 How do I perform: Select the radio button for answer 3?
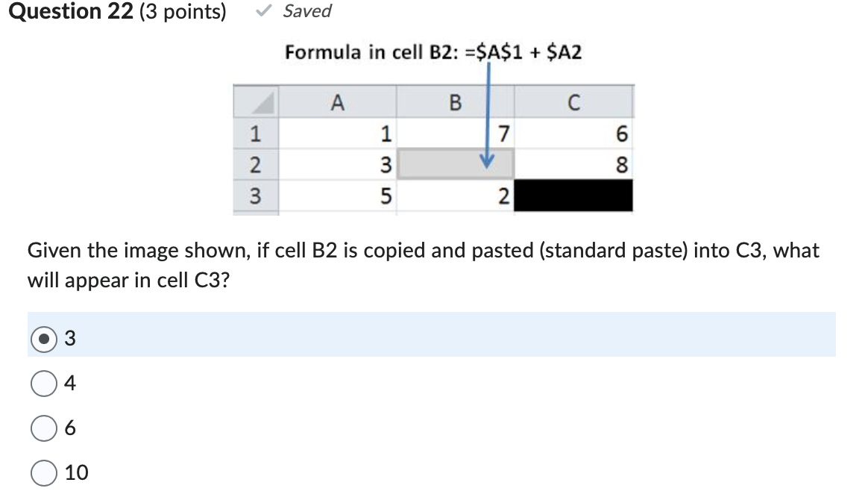point(43,338)
